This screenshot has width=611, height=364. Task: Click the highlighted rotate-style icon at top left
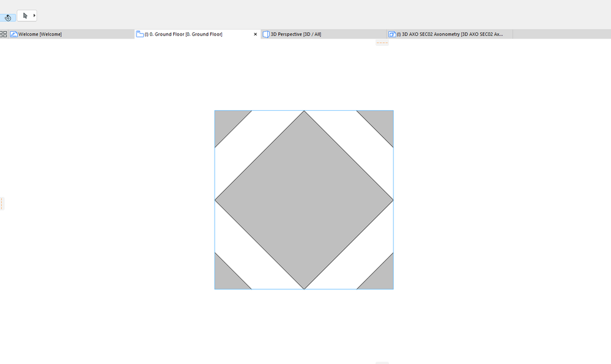(7, 18)
